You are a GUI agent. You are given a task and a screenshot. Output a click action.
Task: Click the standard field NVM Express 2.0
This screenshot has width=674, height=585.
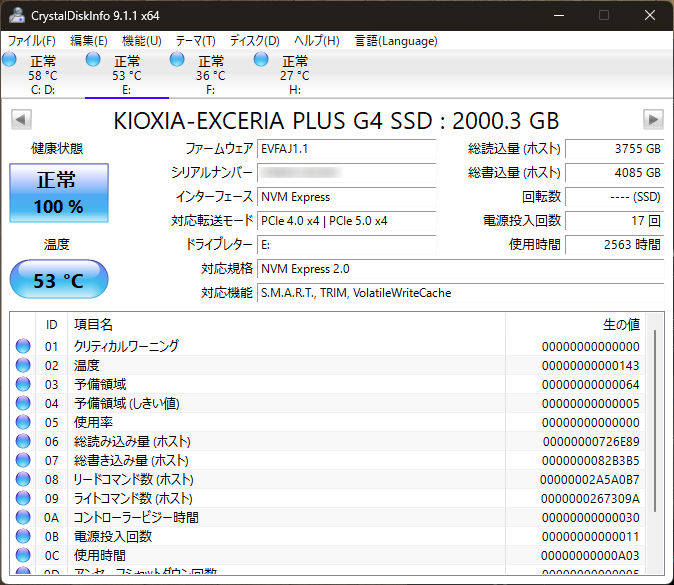click(x=461, y=269)
